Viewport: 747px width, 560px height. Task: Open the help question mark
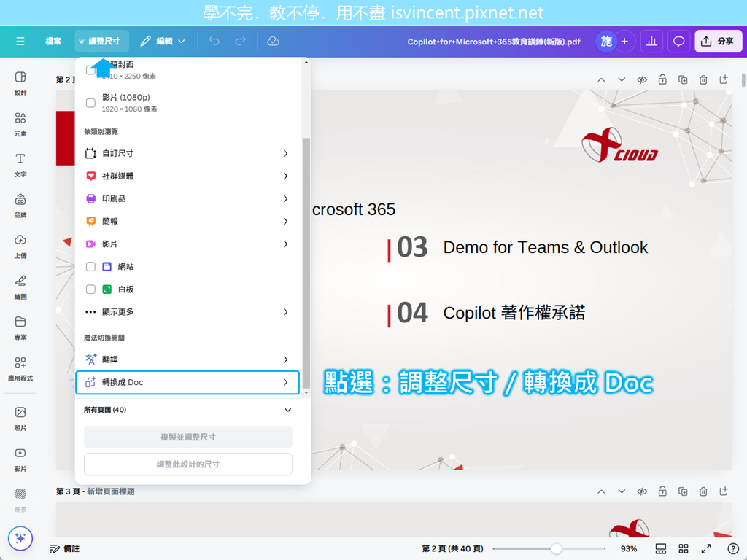(733, 548)
